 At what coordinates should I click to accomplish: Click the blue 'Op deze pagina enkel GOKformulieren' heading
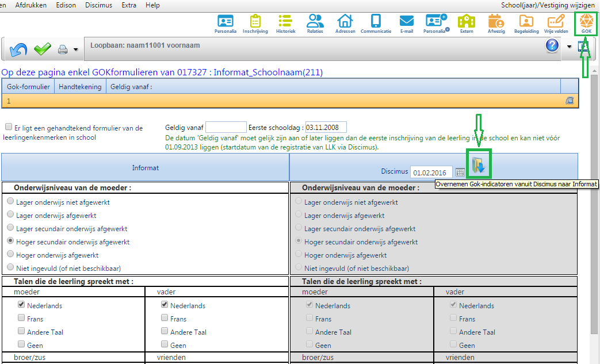point(162,72)
